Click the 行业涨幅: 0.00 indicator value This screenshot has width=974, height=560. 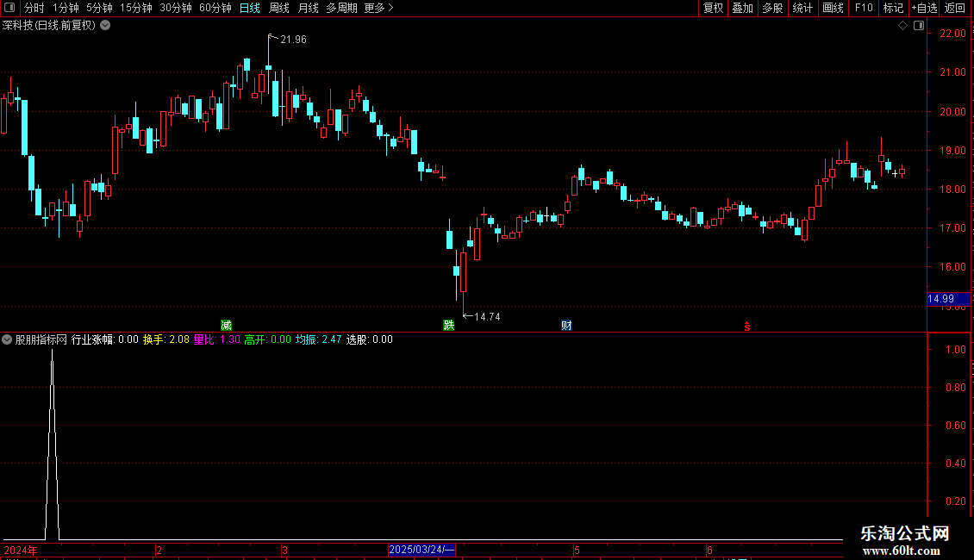tap(105, 339)
